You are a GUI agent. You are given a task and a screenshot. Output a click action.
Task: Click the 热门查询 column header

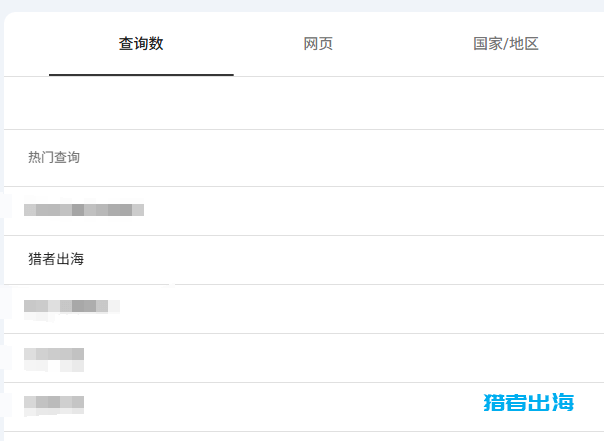(x=54, y=158)
